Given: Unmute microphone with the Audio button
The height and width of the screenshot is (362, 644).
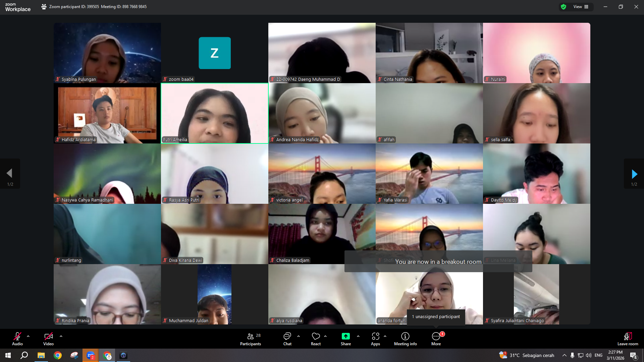Looking at the screenshot, I should [x=17, y=339].
